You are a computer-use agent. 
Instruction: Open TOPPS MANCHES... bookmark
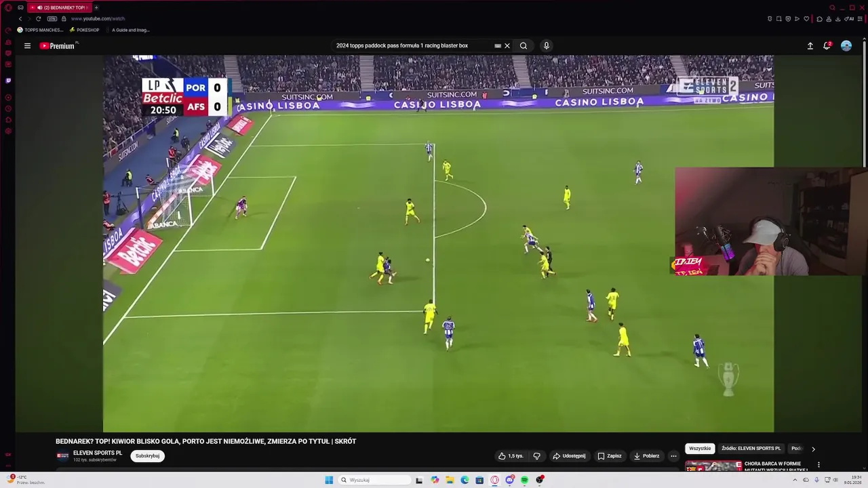coord(41,30)
